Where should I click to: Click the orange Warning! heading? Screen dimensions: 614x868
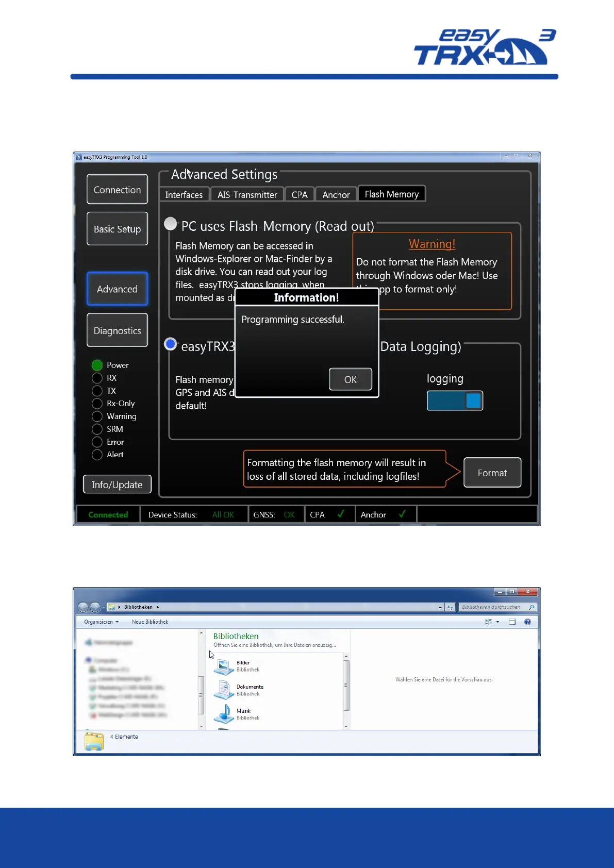(x=432, y=244)
